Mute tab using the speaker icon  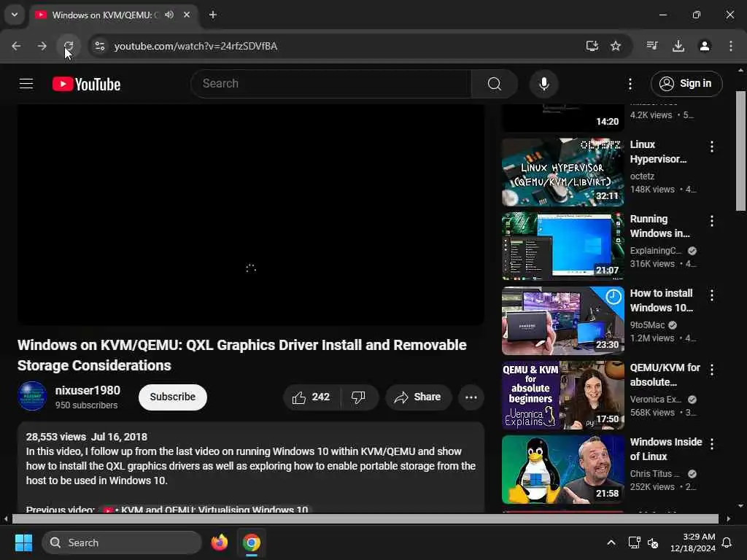tap(169, 15)
